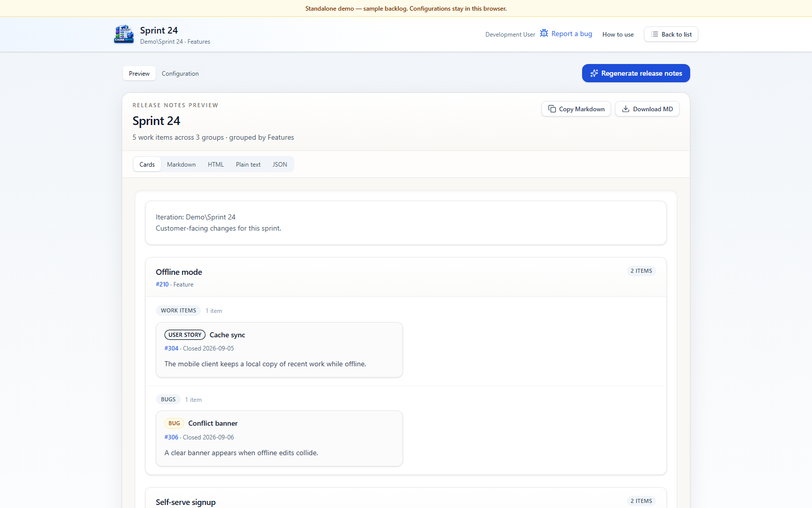The height and width of the screenshot is (508, 812).
Task: Click 'The mobile client keeps a local copy' description
Action: (265, 364)
